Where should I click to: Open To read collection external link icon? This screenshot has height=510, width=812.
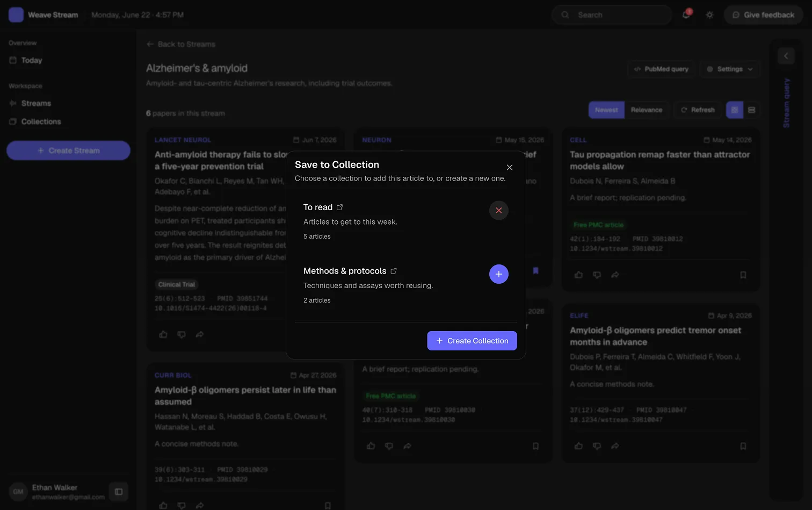coord(339,207)
